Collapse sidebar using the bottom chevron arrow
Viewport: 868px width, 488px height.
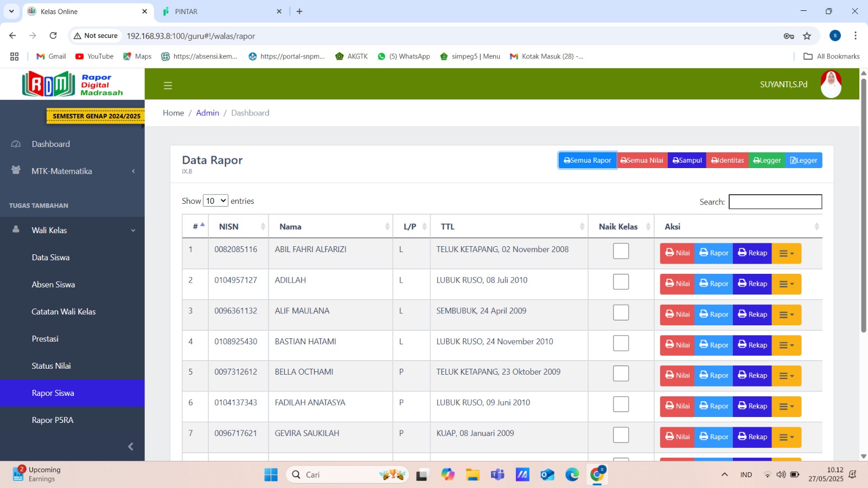[130, 446]
